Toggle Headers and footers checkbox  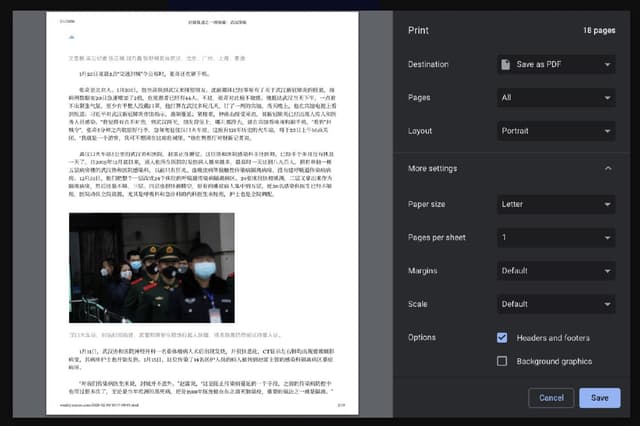pos(502,338)
